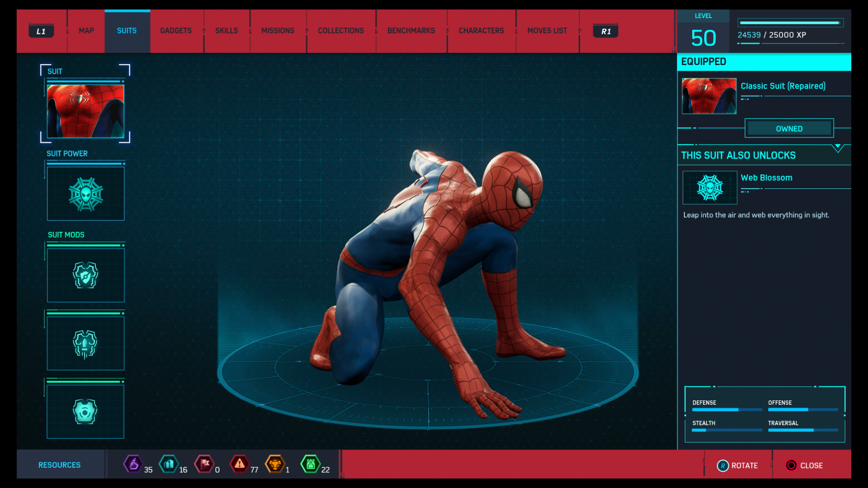The width and height of the screenshot is (868, 488).
Task: Click the orange challenge token icon
Action: click(x=275, y=464)
